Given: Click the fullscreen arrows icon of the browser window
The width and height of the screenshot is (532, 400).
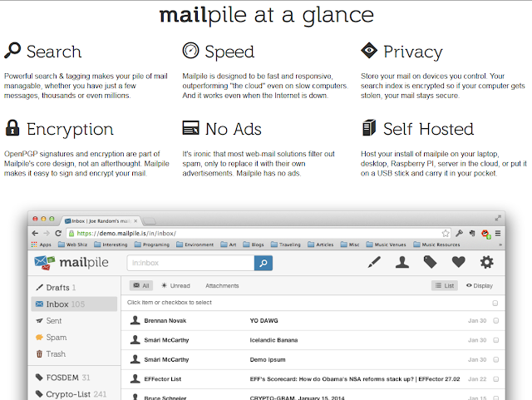Looking at the screenshot, I should (x=498, y=218).
